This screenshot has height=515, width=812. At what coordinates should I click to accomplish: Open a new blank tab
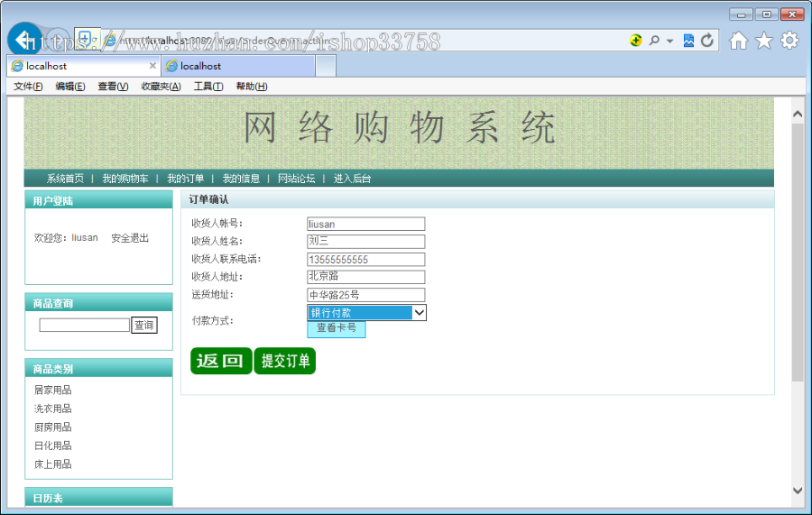click(x=326, y=66)
